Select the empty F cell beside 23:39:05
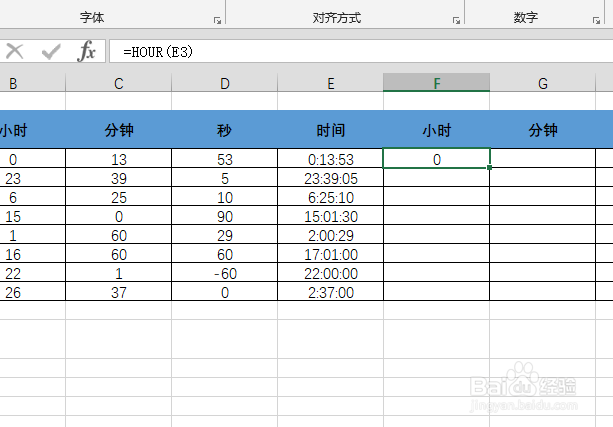Image resolution: width=613 pixels, height=427 pixels. (437, 178)
